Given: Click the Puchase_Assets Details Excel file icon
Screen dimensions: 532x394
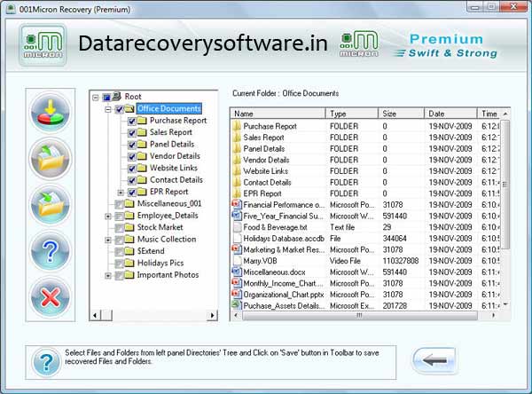Looking at the screenshot, I should click(237, 305).
